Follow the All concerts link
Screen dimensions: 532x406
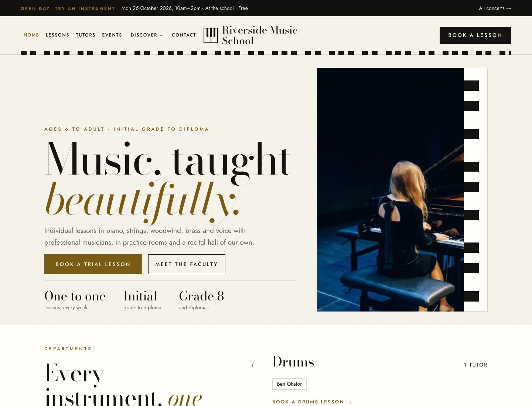495,8
